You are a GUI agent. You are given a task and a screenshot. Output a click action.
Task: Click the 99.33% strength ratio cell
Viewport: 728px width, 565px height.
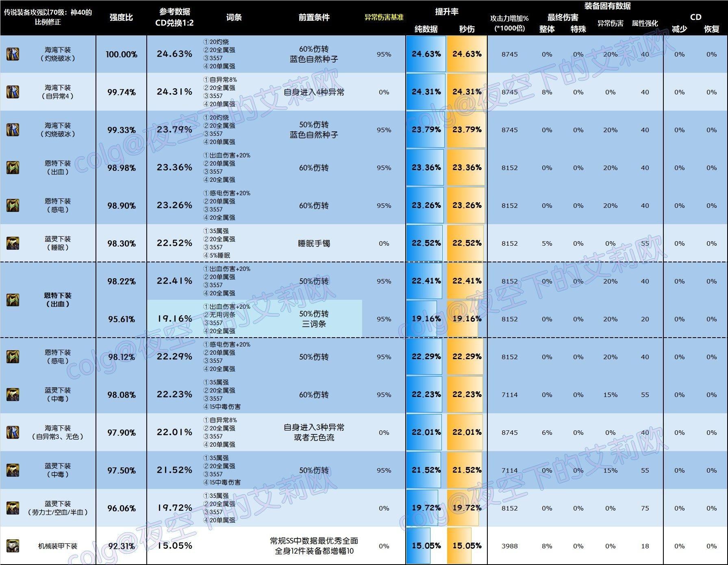[x=121, y=130]
